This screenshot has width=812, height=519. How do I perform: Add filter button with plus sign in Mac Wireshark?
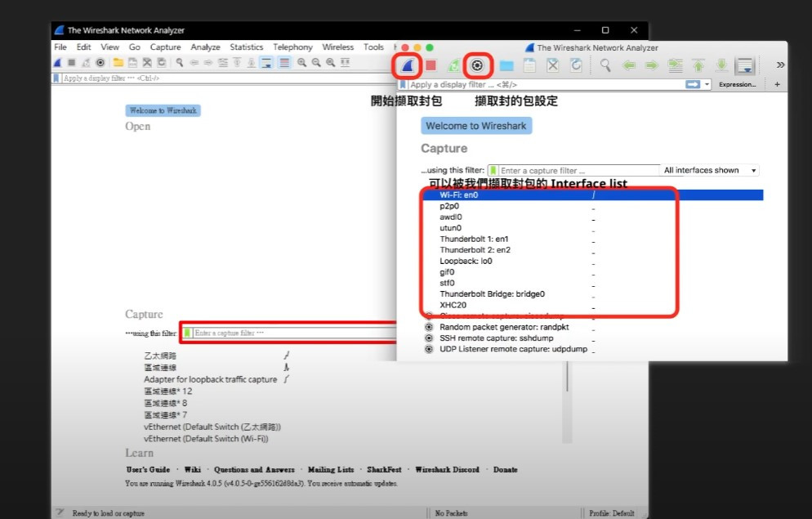point(778,84)
